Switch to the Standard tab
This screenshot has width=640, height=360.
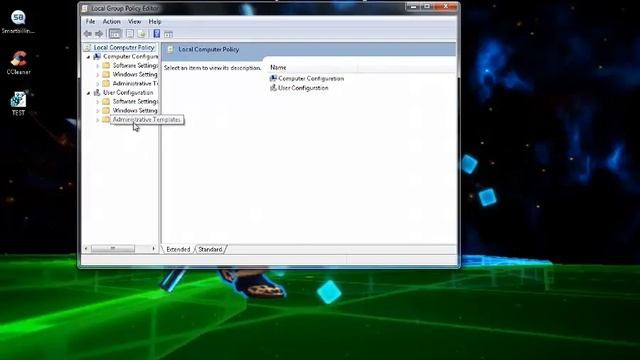coord(210,249)
